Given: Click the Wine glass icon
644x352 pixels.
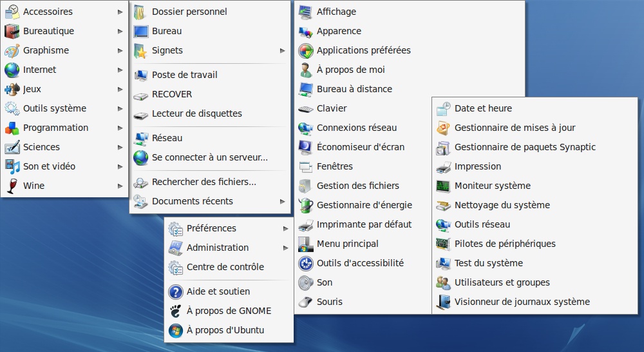Looking at the screenshot, I should click(x=12, y=186).
